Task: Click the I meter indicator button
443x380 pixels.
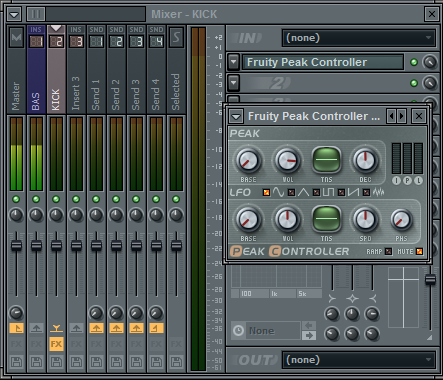Action: point(396,181)
